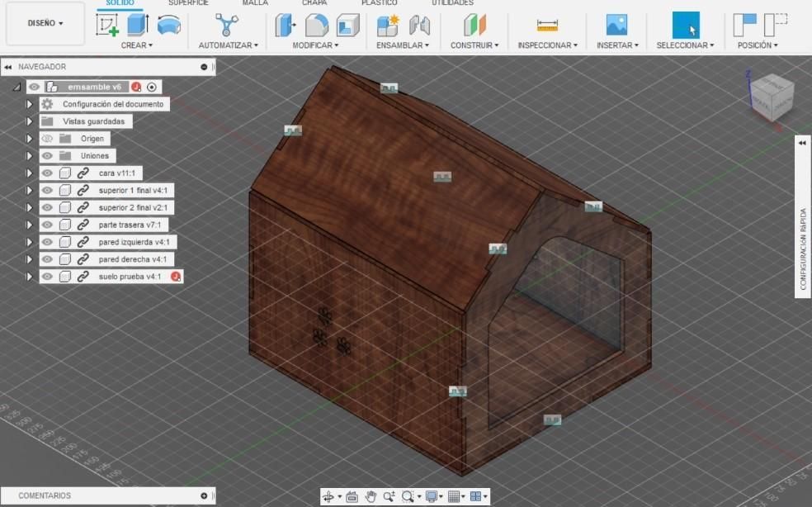Switch to the MALLA tab
The height and width of the screenshot is (507, 812).
255,3
